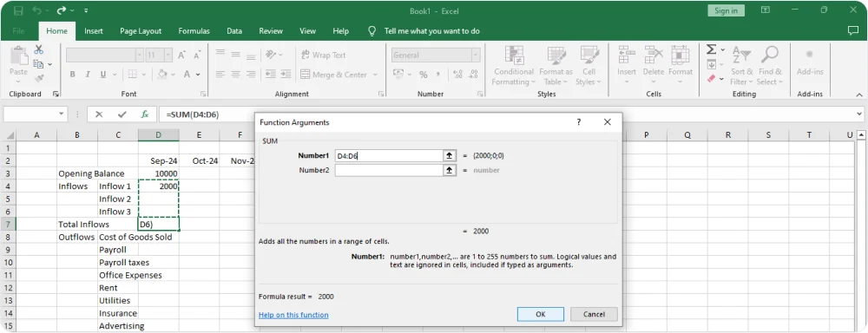868x333 pixels.
Task: Click the Redo arrow icon
Action: coord(62,10)
